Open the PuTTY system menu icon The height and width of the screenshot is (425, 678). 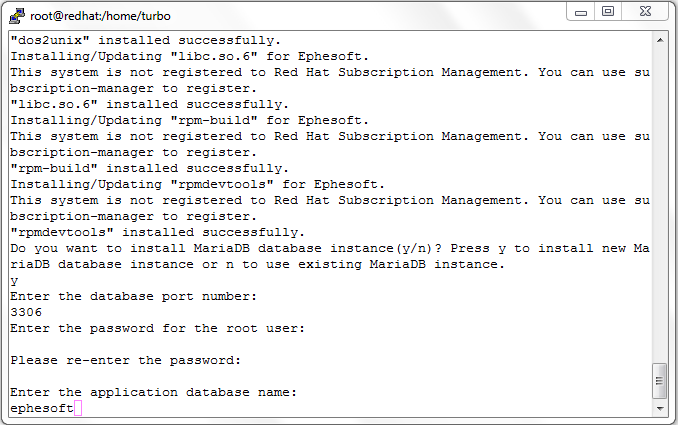click(17, 16)
